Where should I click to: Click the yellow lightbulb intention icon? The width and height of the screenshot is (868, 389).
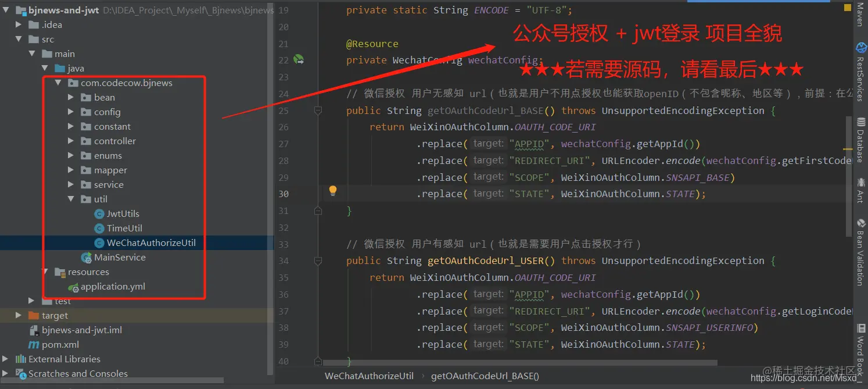pyautogui.click(x=333, y=190)
